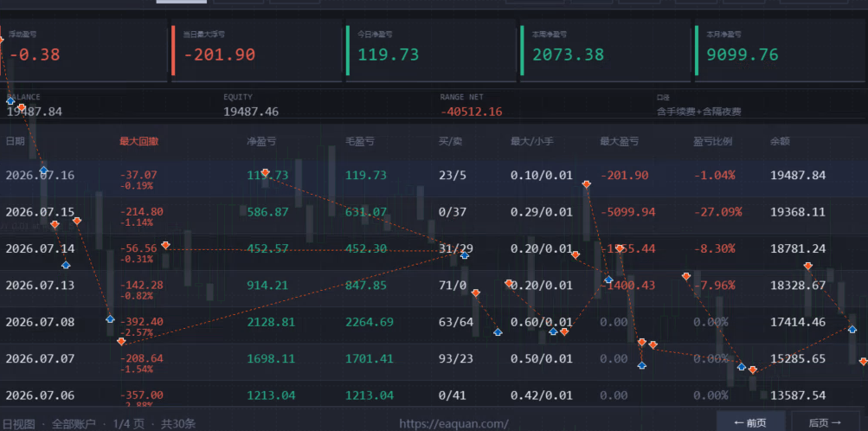Click the blue buy marker over BALANCE label
Viewport: 868px width, 431px height.
pyautogui.click(x=10, y=100)
